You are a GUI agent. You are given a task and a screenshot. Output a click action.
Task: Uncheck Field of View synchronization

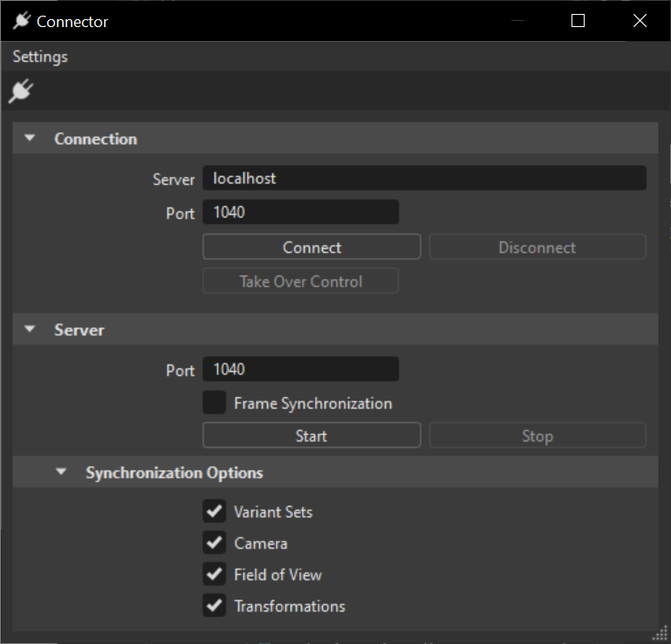click(215, 574)
